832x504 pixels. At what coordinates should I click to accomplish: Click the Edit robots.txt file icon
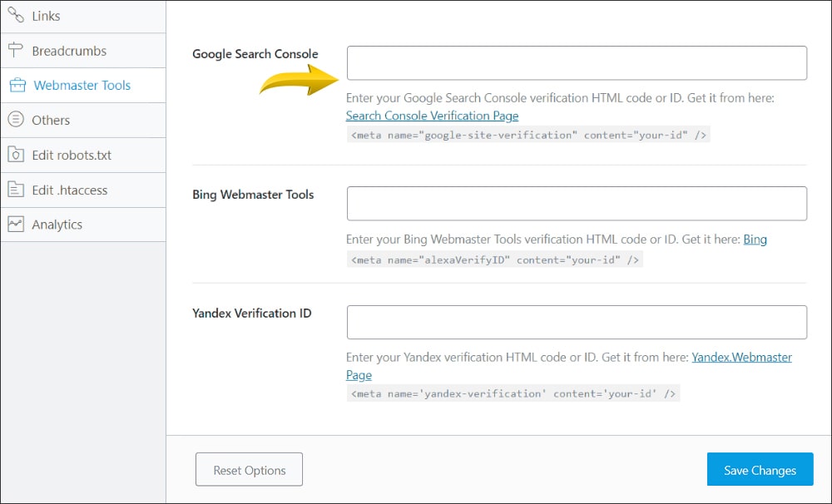(16, 155)
